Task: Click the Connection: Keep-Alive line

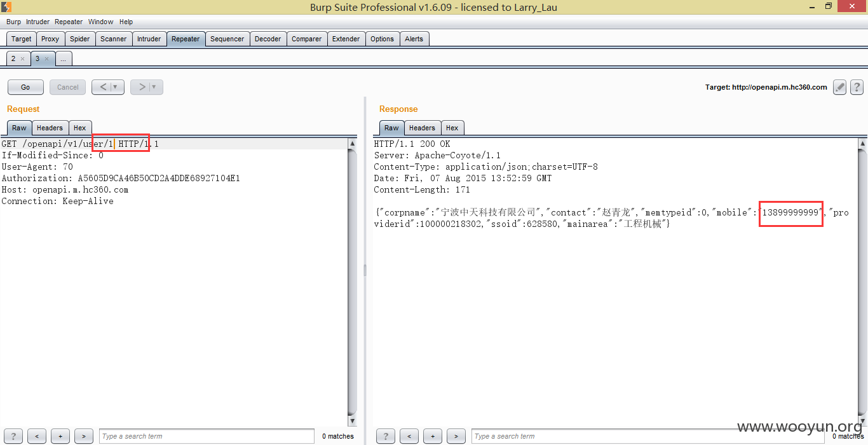Action: coord(57,201)
